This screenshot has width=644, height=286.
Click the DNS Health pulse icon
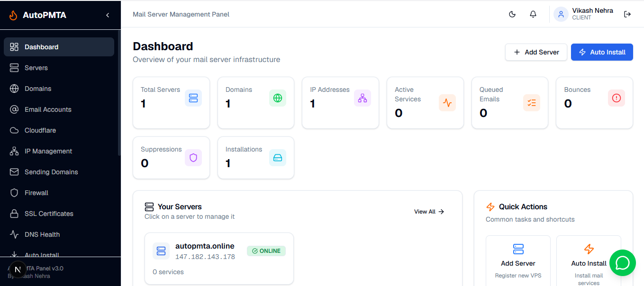[14, 234]
